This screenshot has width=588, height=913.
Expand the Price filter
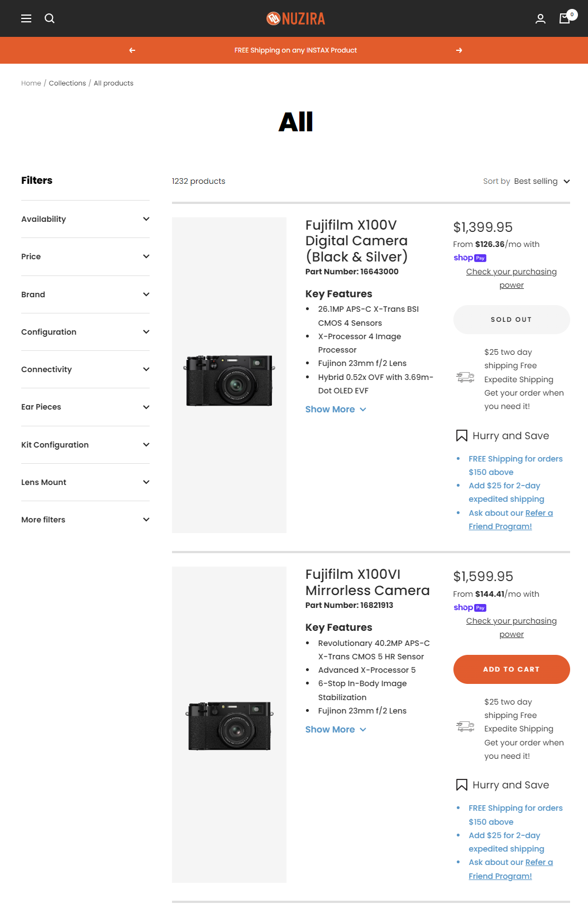(x=85, y=256)
